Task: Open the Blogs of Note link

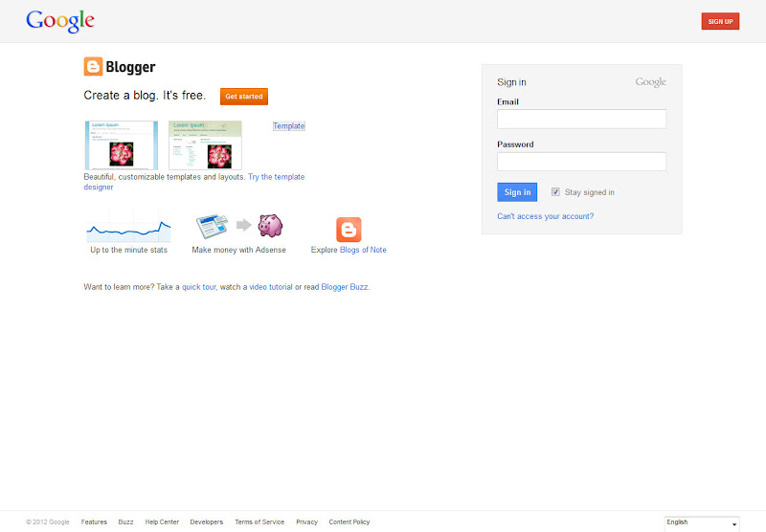Action: 363,250
